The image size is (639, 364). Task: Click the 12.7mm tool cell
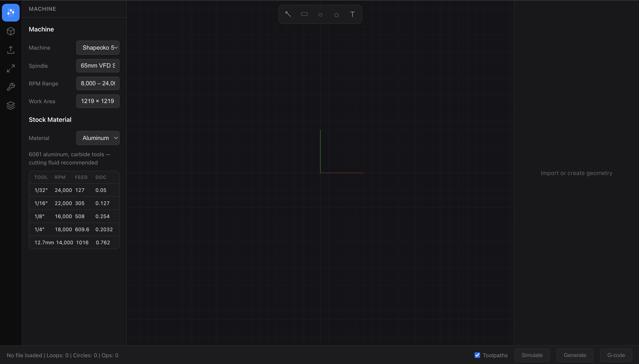(44, 243)
